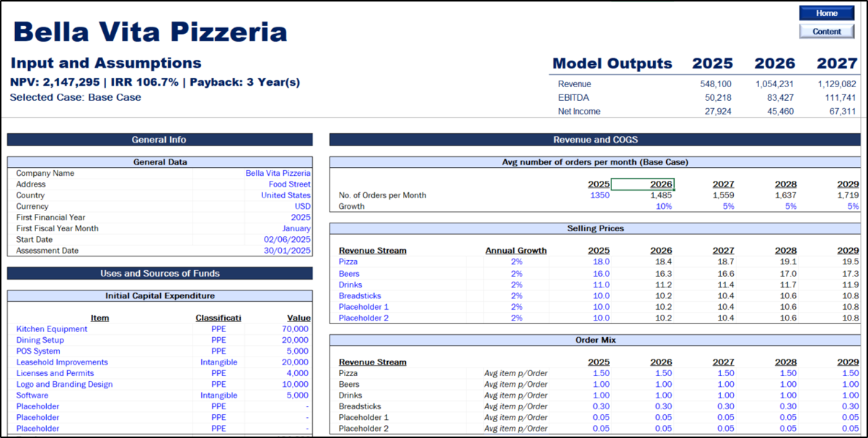Click the Home button

tap(826, 13)
